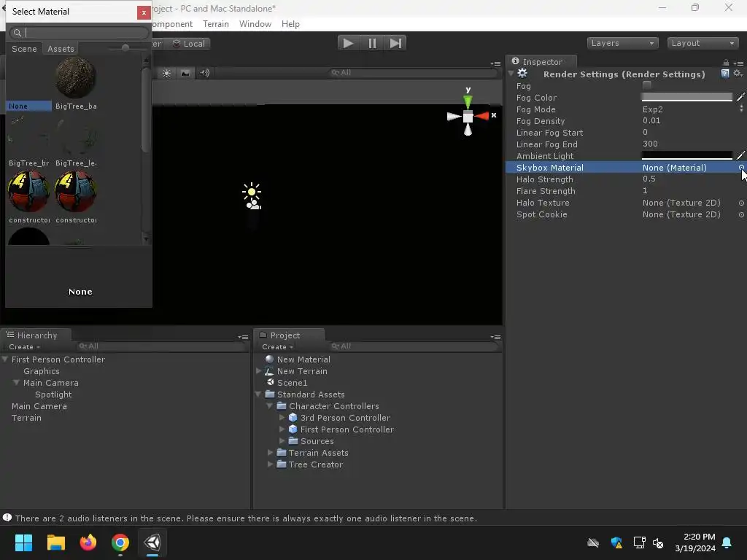This screenshot has width=747, height=560.
Task: Pick Fog Color with the eyedropper
Action: tap(740, 97)
